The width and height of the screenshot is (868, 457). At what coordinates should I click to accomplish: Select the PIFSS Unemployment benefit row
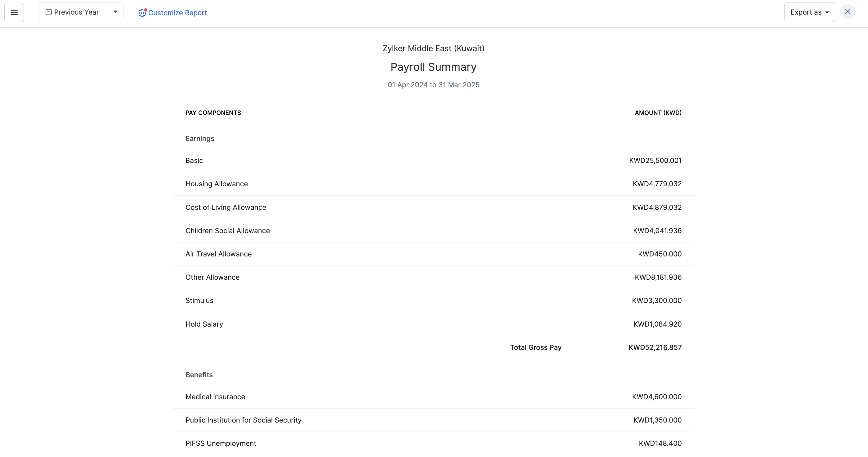coord(221,443)
